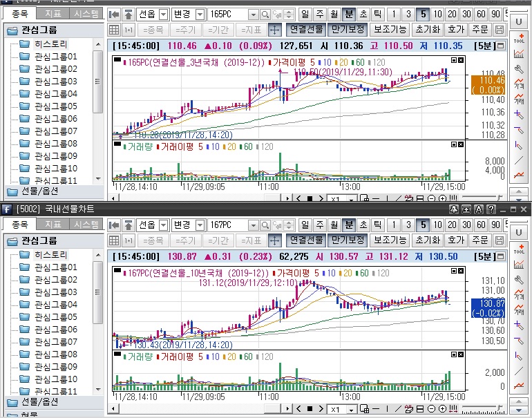The image size is (532, 418).
Task: Switch to the 시스템 tab in the upper panel
Action: [86, 14]
